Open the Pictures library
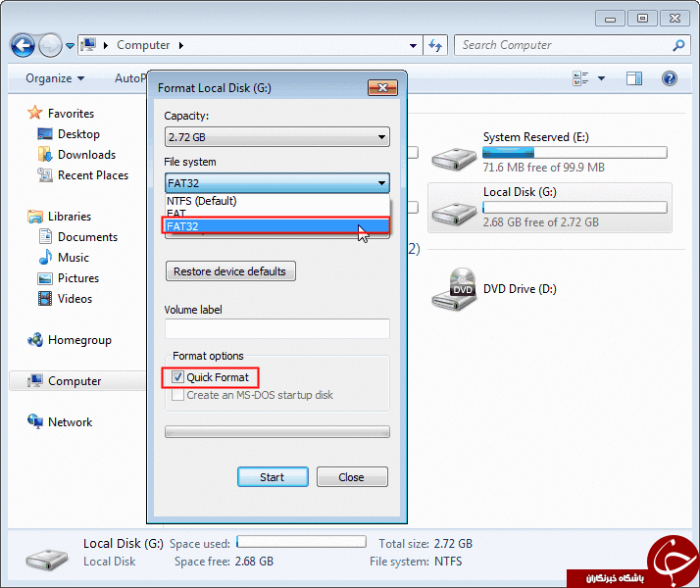 tap(78, 278)
